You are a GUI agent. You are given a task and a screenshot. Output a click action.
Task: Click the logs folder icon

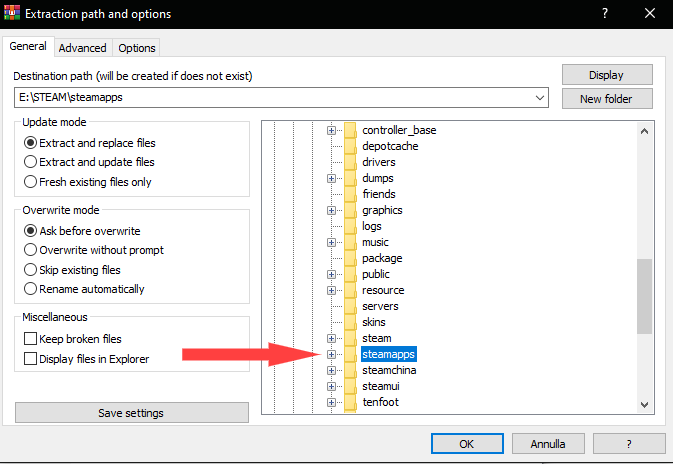[350, 226]
